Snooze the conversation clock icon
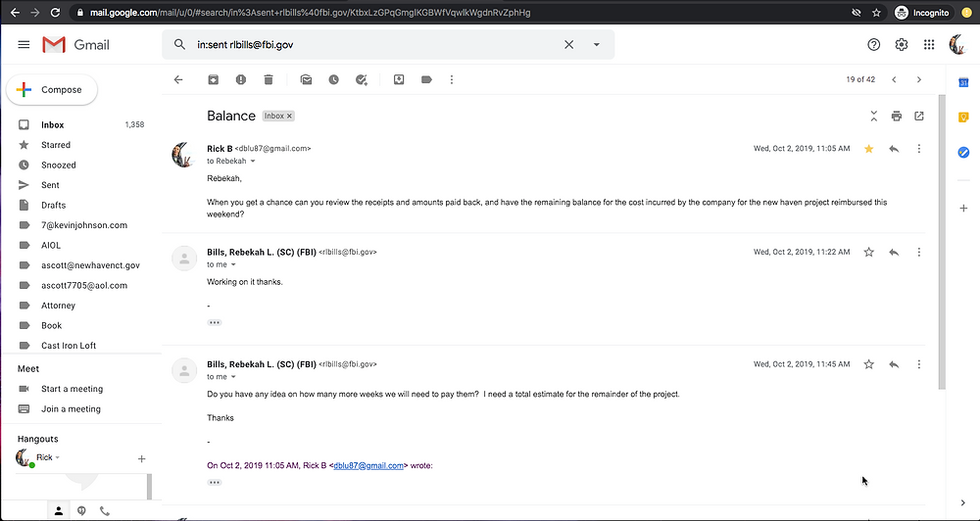980x521 pixels. [334, 79]
